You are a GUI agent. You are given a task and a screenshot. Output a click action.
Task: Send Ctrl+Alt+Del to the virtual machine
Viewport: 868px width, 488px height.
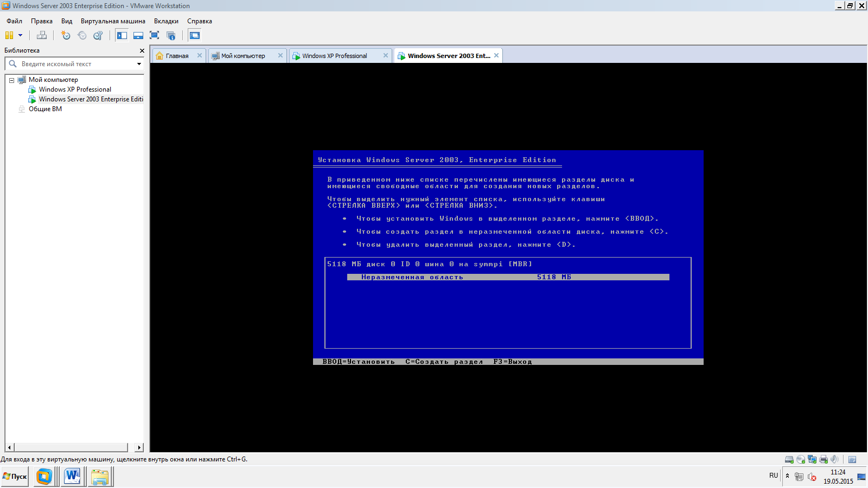coord(42,35)
